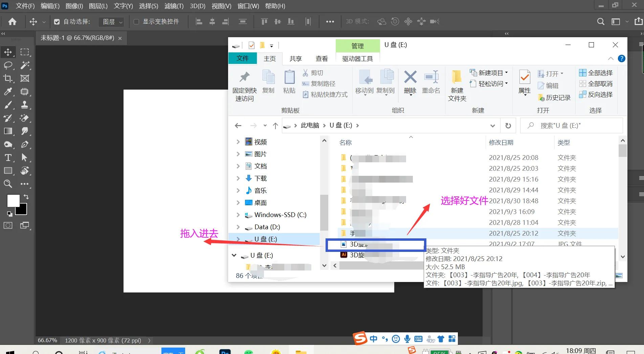Switch to the 查看 tab in Explorer
Viewport: 644px width, 354px height.
[321, 58]
